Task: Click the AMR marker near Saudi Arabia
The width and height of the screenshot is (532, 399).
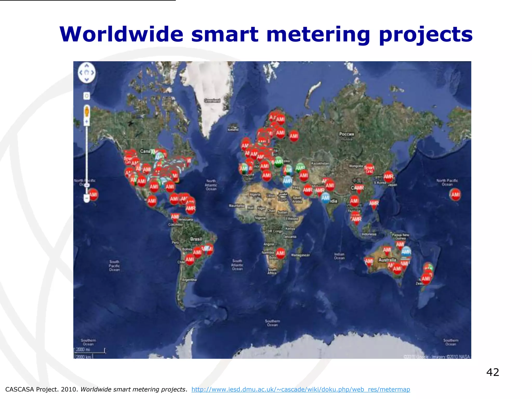Action: 308,190
